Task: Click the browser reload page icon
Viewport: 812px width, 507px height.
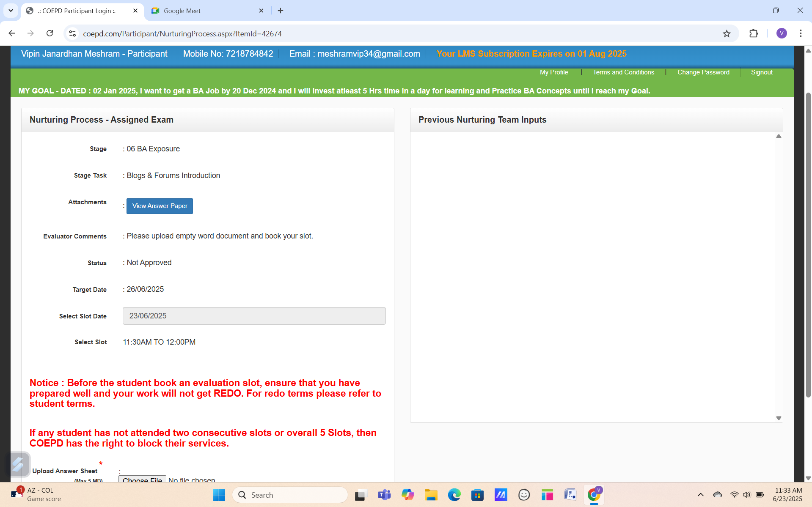Action: 50,33
